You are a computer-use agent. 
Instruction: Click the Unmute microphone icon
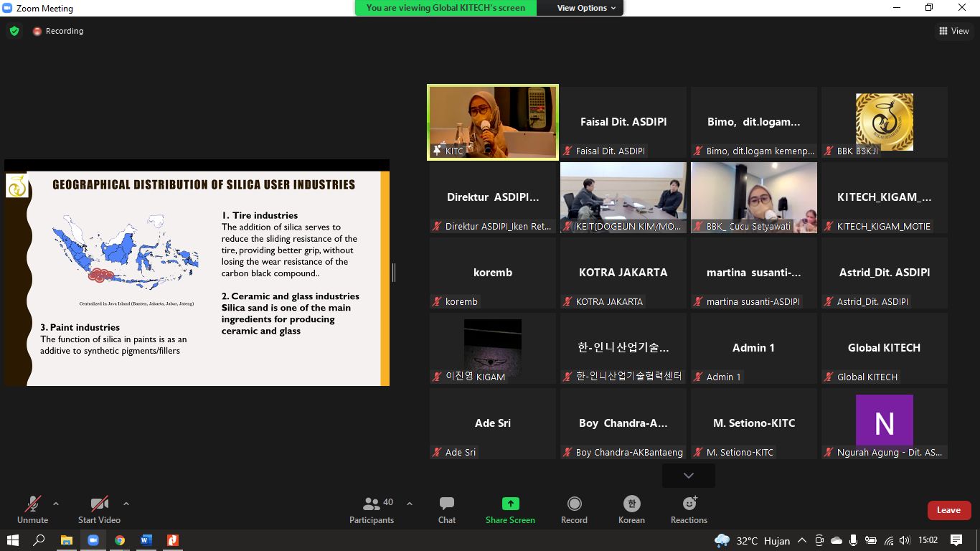[x=33, y=504]
